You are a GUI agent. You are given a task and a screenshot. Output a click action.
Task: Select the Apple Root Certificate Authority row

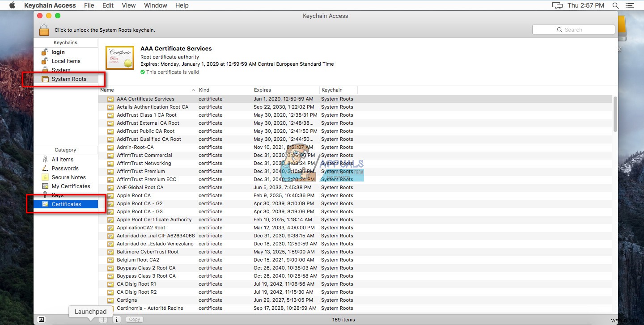click(x=355, y=219)
